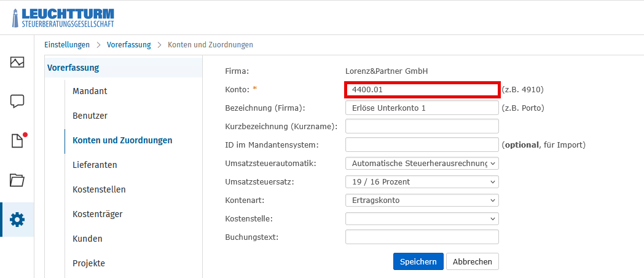This screenshot has height=278, width=644.
Task: Select Konten und Zuordnungen in the left menu
Action: (x=122, y=140)
